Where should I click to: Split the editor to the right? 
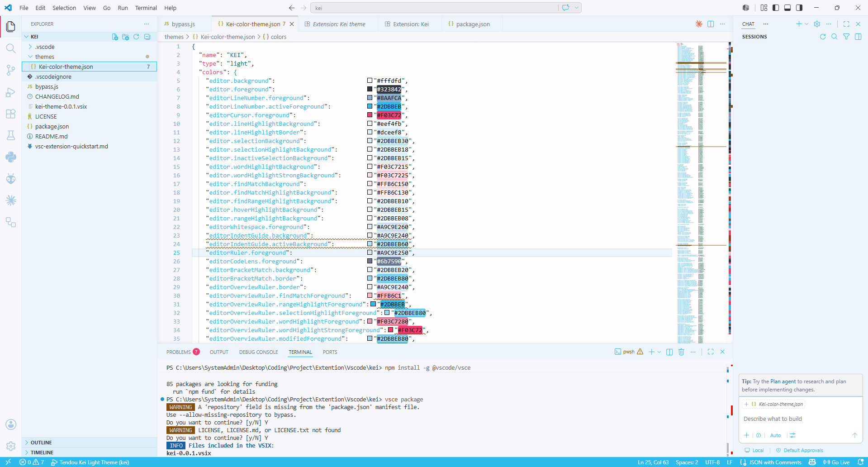tap(711, 24)
